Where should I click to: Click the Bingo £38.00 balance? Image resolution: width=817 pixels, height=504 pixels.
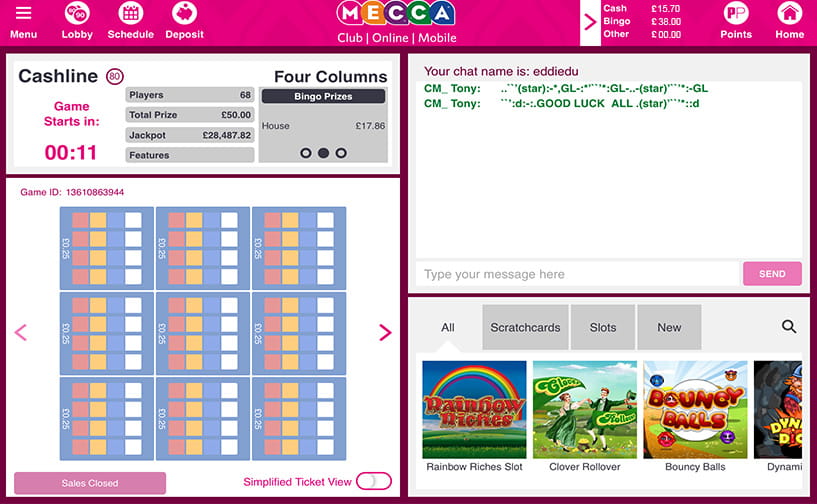(642, 21)
